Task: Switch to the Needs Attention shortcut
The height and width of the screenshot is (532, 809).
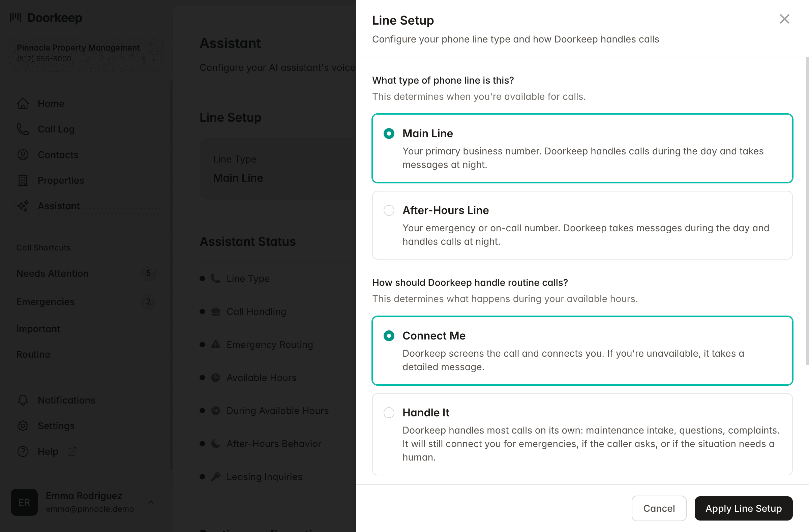Action: [52, 273]
